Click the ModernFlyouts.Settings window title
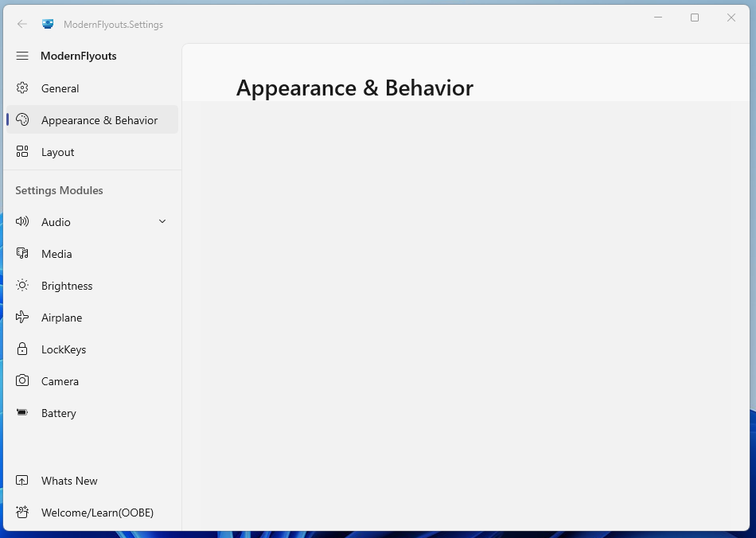 113,25
